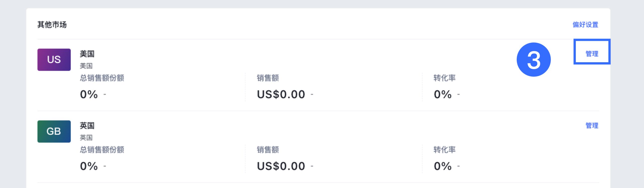644x188 pixels.
Task: Click the 转化率 label in the 英国 row
Action: [x=444, y=150]
